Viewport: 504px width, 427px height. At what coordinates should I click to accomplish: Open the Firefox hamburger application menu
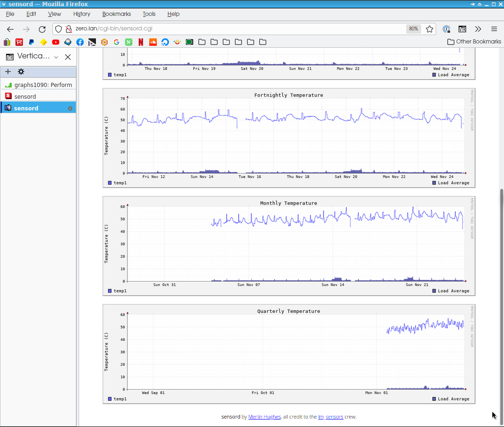click(x=494, y=29)
